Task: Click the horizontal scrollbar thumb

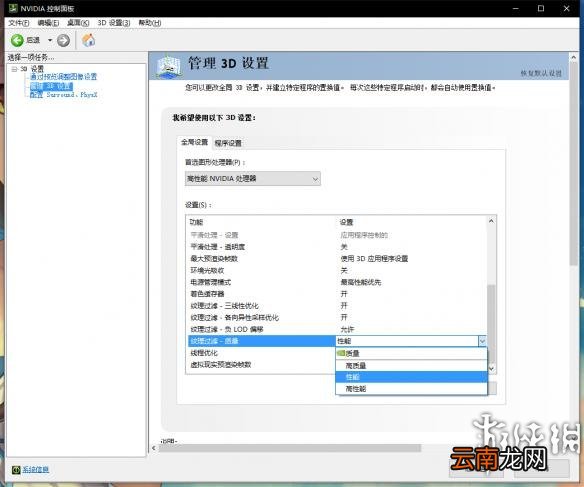Action: pyautogui.click(x=290, y=448)
